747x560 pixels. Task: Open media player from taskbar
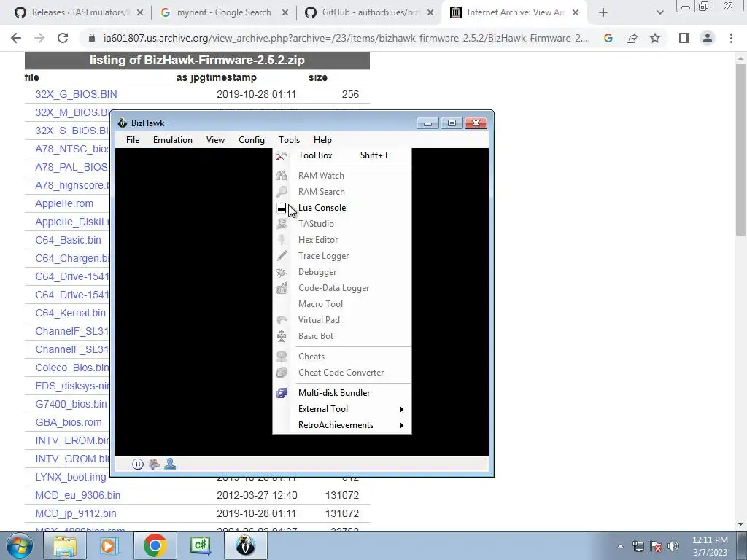click(109, 546)
